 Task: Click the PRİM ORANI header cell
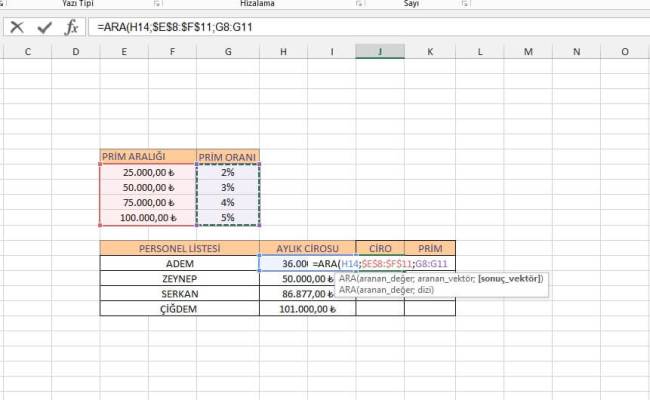228,157
